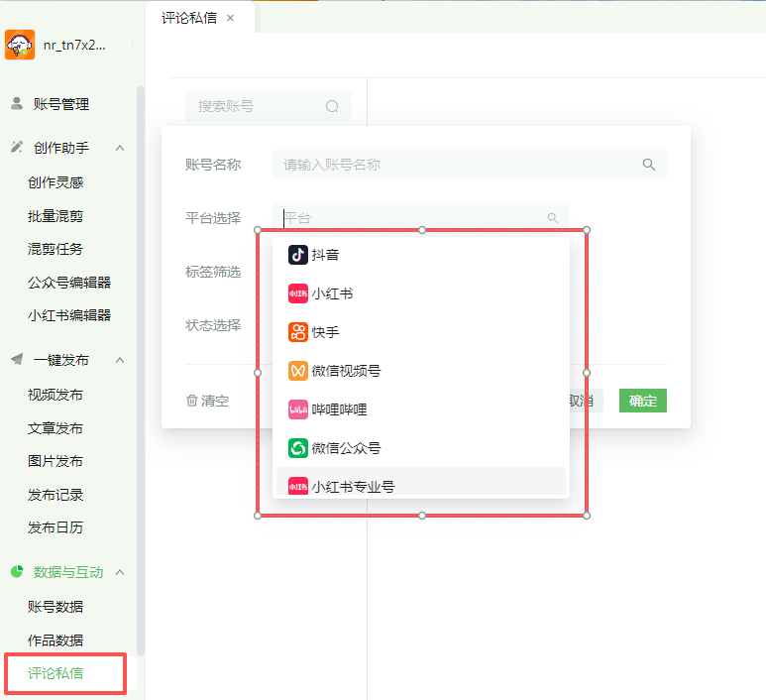766x700 pixels.
Task: Open 混剪任务 menu item
Action: pyautogui.click(x=55, y=249)
